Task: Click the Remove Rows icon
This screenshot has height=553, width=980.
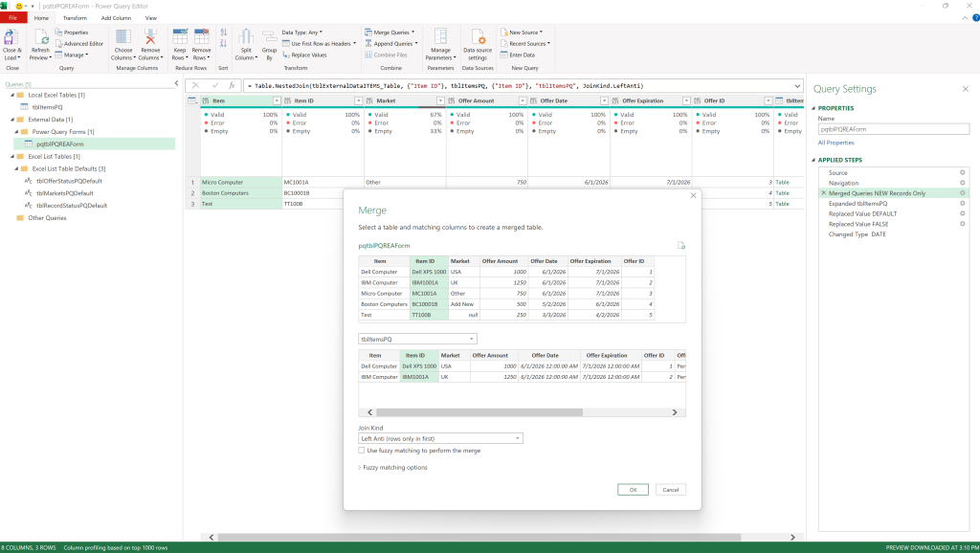Action: [201, 37]
